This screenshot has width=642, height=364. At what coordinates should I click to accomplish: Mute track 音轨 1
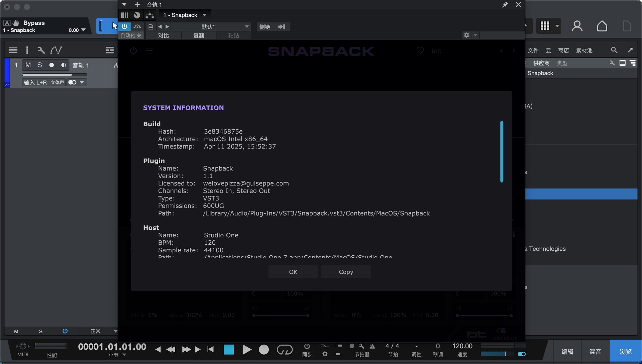click(28, 65)
